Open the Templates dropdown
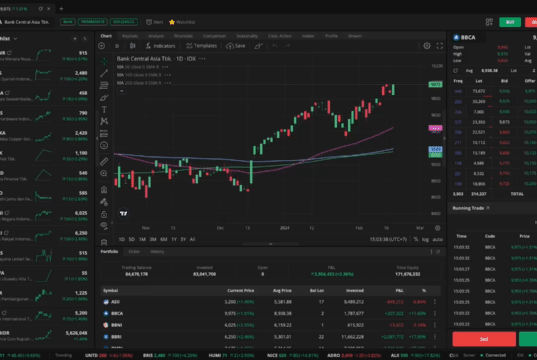The image size is (537, 360). point(201,46)
